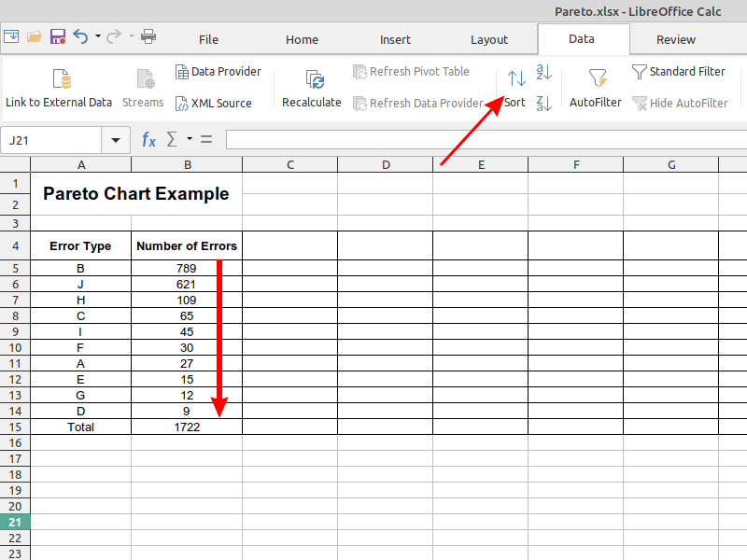
Task: Select row 15 header
Action: click(x=15, y=427)
